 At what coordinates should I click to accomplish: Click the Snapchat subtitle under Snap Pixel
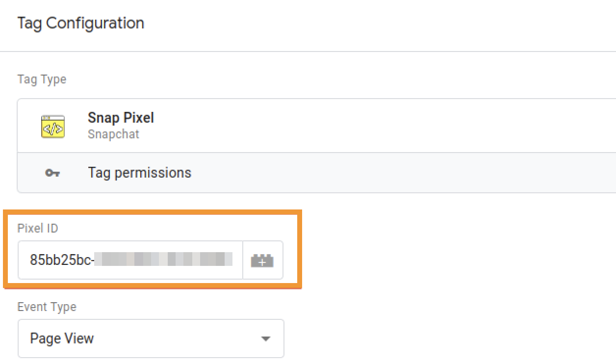[x=113, y=134]
